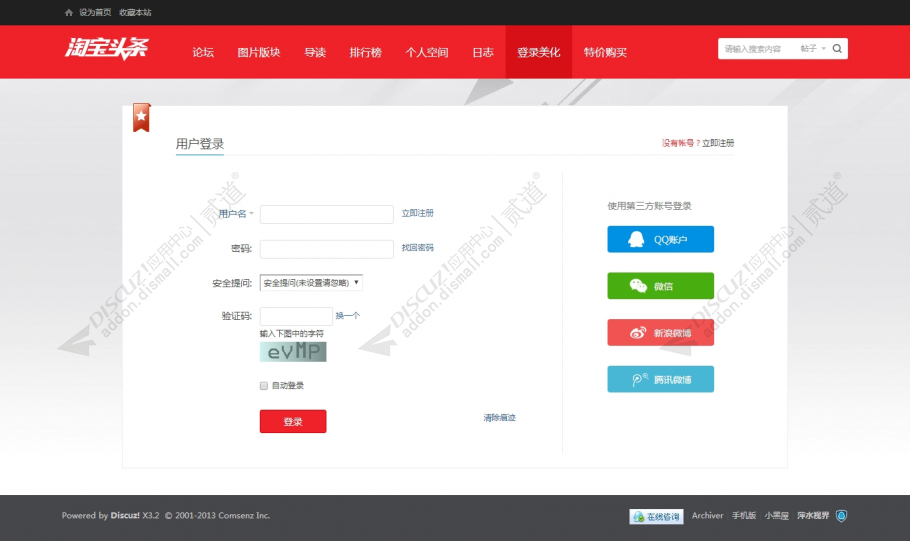Click the Tencent Weibo icon

640,379
